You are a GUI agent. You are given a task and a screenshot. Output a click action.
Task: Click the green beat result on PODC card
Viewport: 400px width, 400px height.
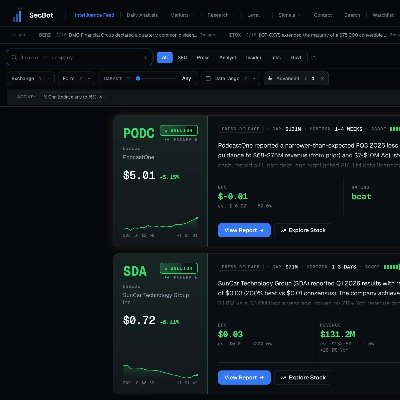pos(361,196)
